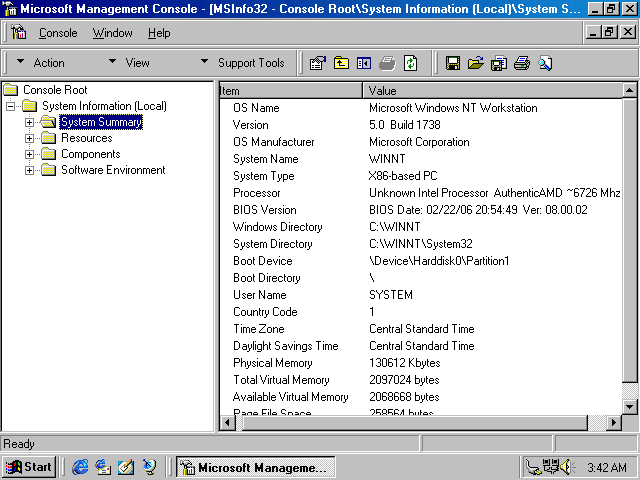Viewport: 640px width, 480px height.
Task: Click the Value column header
Action: (492, 91)
